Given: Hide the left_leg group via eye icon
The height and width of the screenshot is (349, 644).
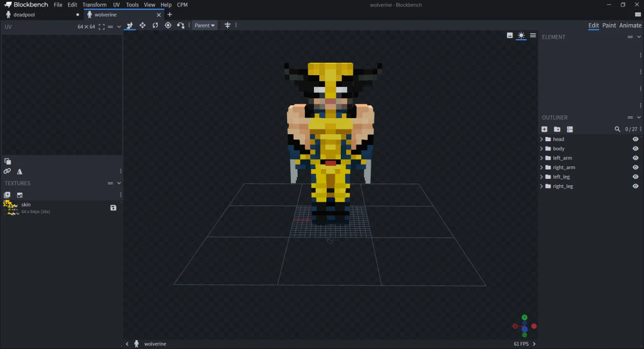Looking at the screenshot, I should 635,177.
